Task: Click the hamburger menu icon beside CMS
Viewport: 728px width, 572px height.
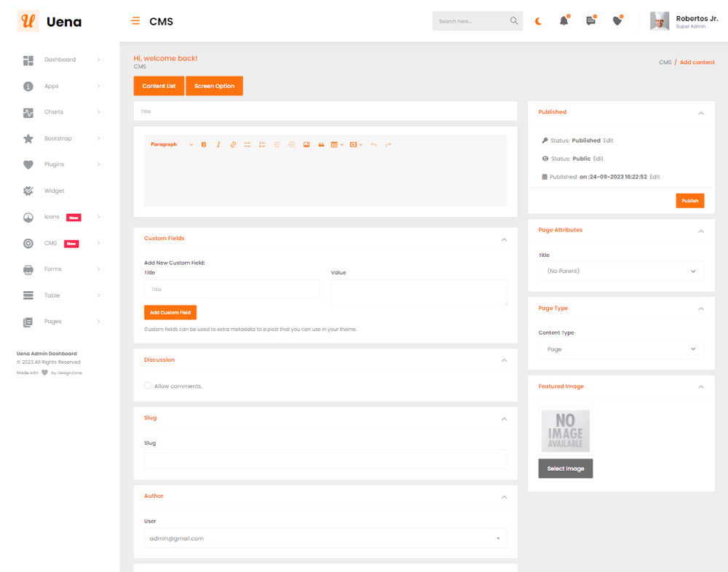Action: 135,21
